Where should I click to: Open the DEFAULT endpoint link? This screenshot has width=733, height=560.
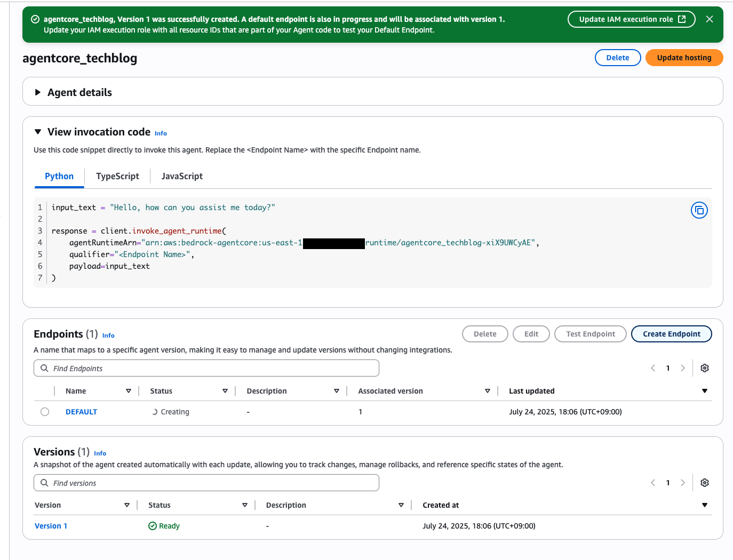[x=81, y=412]
